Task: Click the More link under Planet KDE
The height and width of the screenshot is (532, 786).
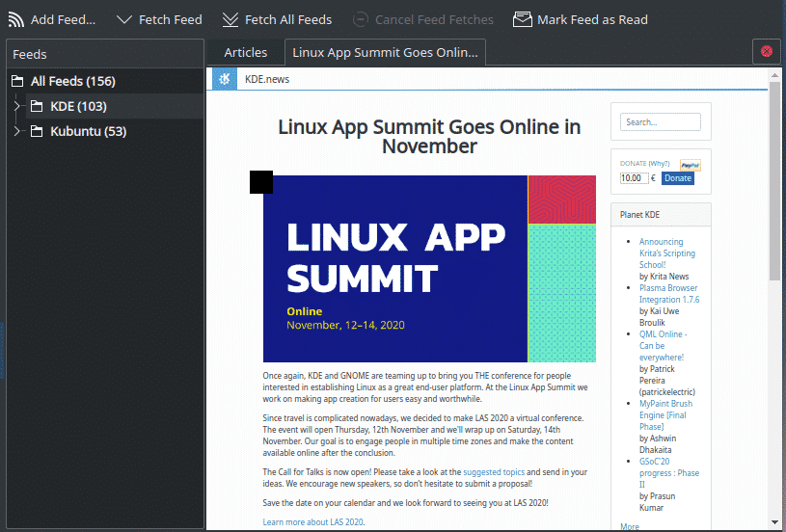Action: coord(630,526)
